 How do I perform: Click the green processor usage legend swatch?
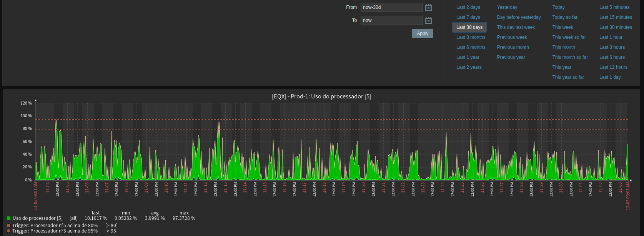[x=8, y=218]
